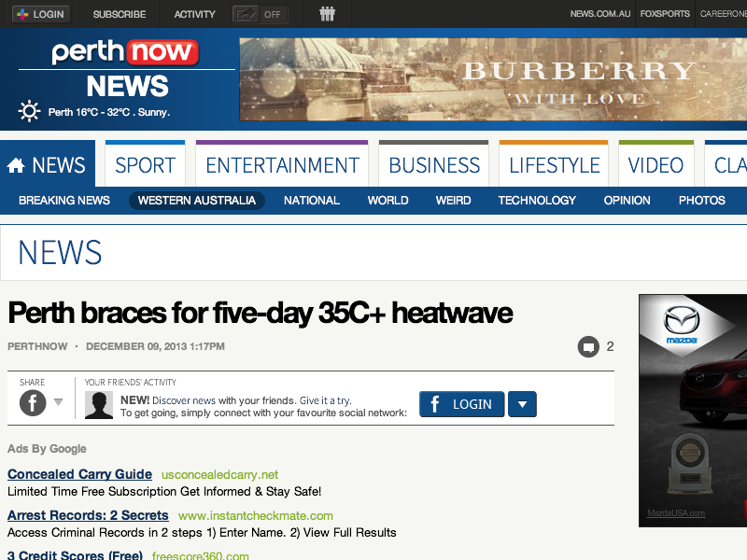This screenshot has height=560, width=747.
Task: Open the Technology section link
Action: (x=537, y=201)
